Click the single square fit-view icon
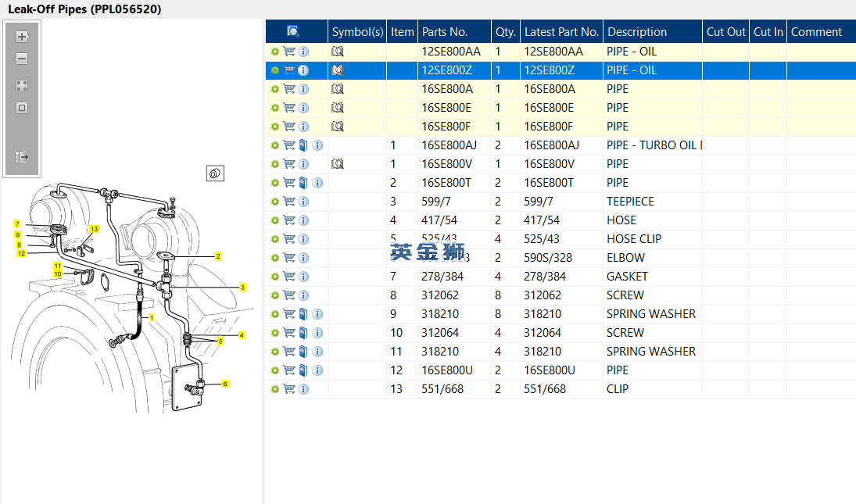856x504 pixels. coord(22,108)
